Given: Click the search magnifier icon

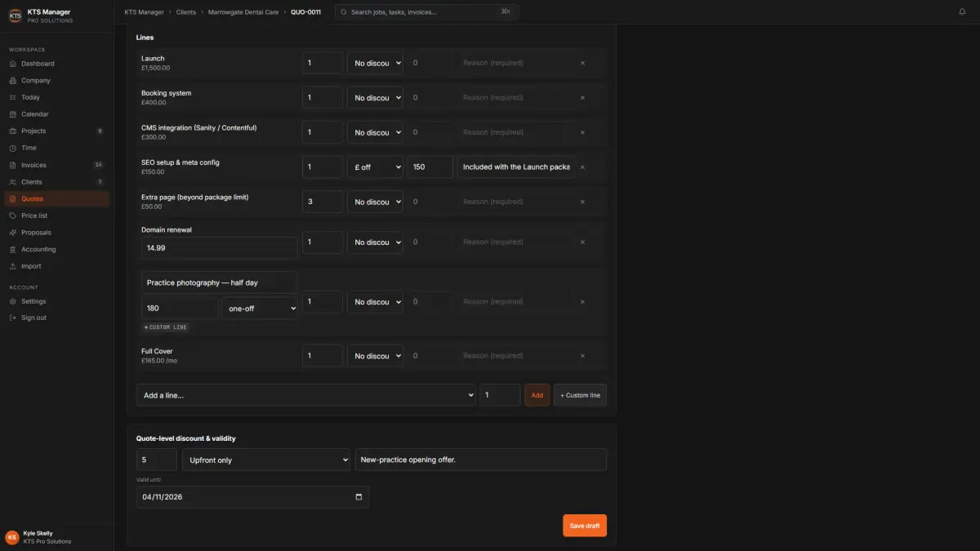Looking at the screenshot, I should point(343,12).
